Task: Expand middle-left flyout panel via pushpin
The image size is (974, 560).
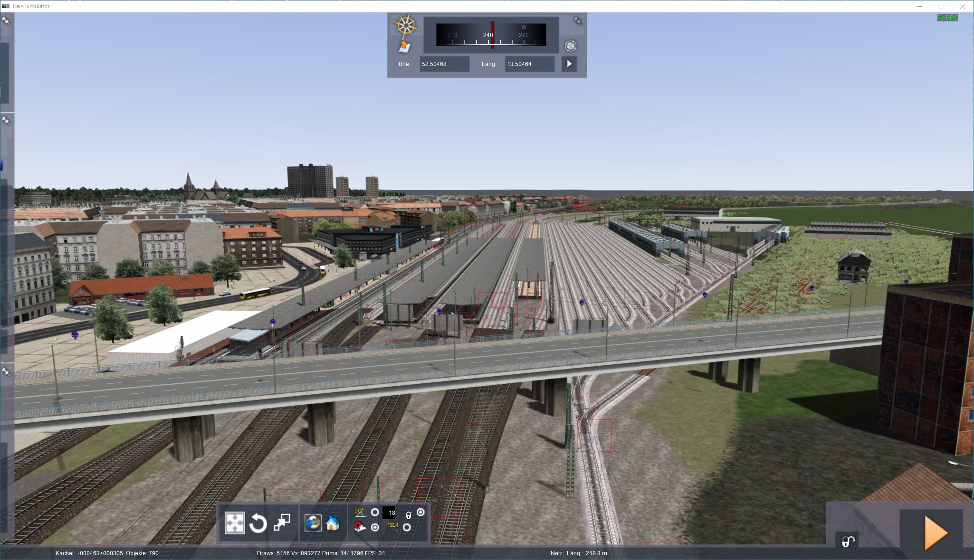Action: click(6, 121)
